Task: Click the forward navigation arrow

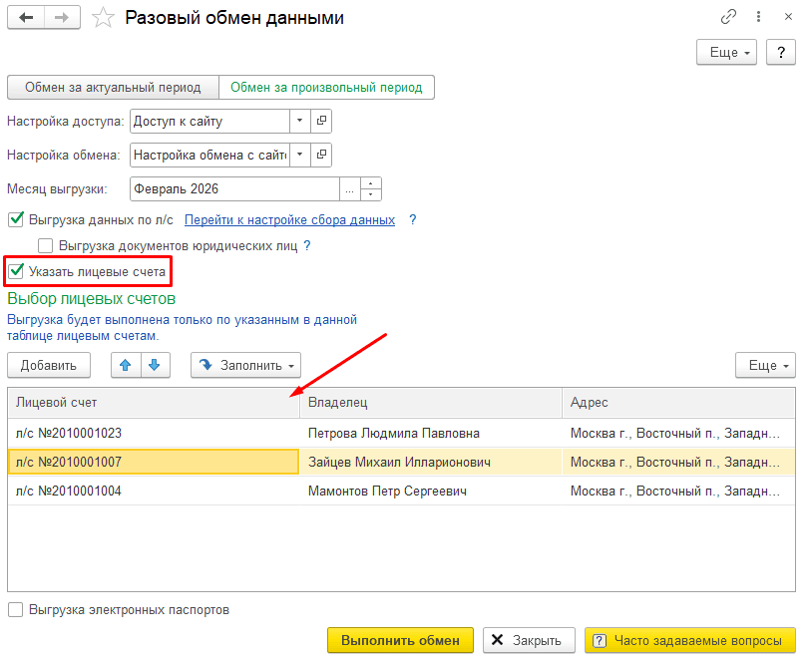Action: pyautogui.click(x=62, y=18)
